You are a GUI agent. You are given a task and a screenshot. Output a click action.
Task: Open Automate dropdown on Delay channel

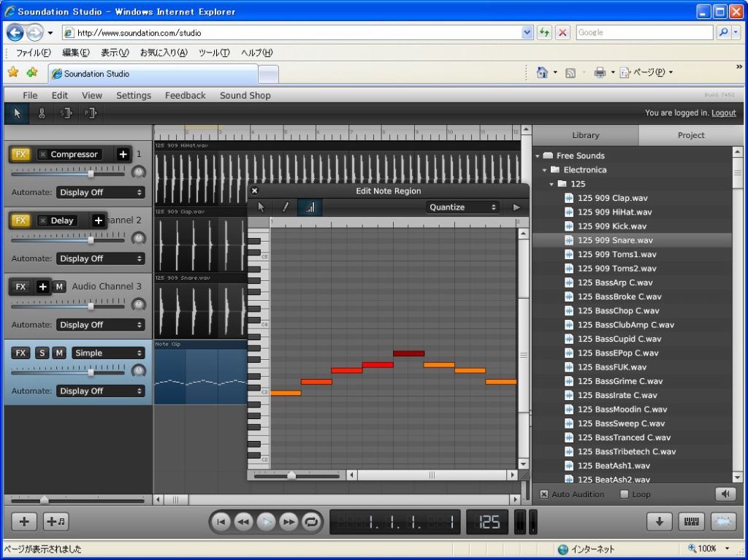point(101,258)
